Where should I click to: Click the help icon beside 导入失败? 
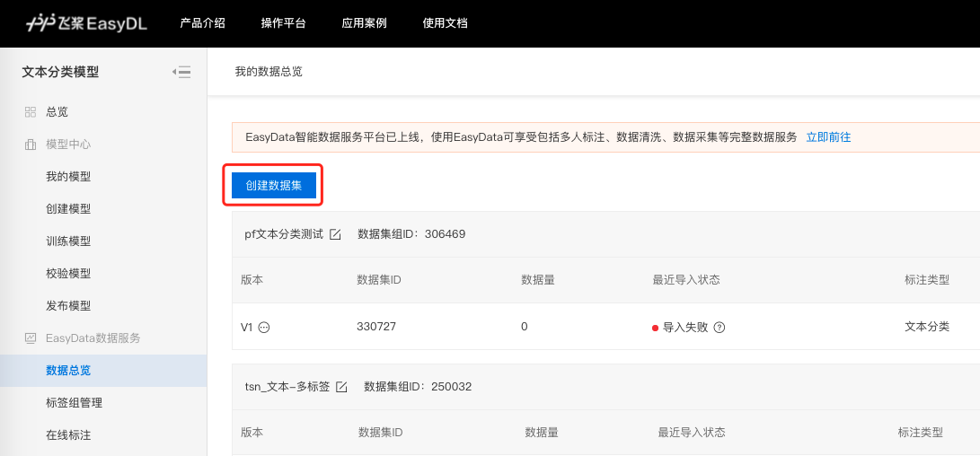(720, 327)
